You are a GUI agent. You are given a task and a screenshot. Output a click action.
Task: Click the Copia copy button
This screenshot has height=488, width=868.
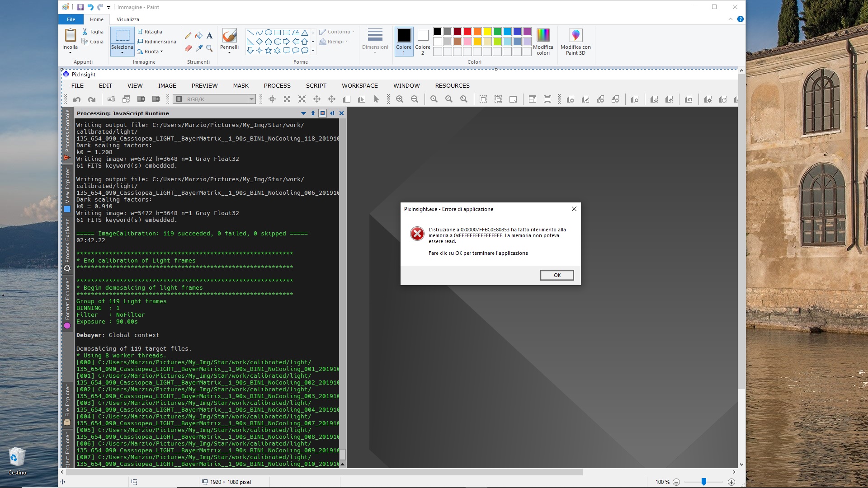click(x=93, y=42)
